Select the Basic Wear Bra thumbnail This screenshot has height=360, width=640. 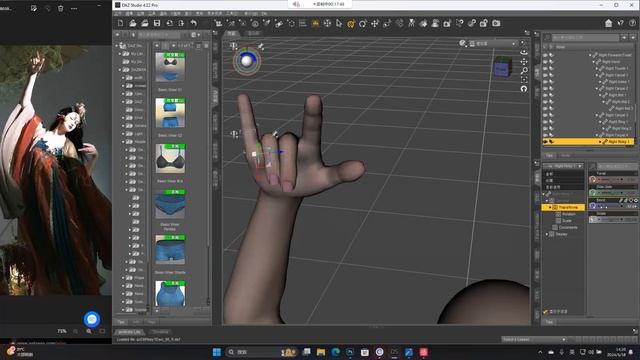[170, 158]
